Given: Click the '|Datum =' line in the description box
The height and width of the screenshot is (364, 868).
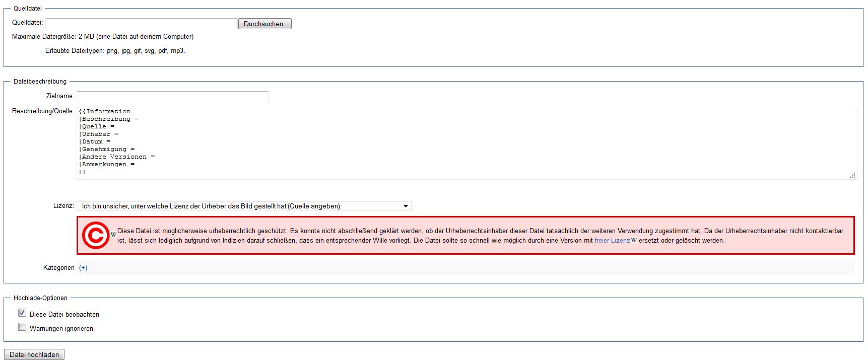Looking at the screenshot, I should click(96, 142).
